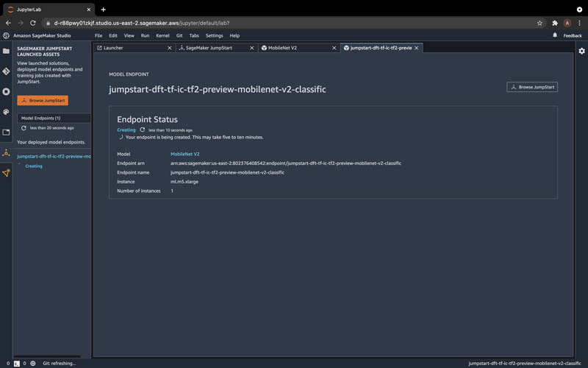Open the MobileNet V2 model link
Screen dimensions: 588x368
[x=185, y=154]
